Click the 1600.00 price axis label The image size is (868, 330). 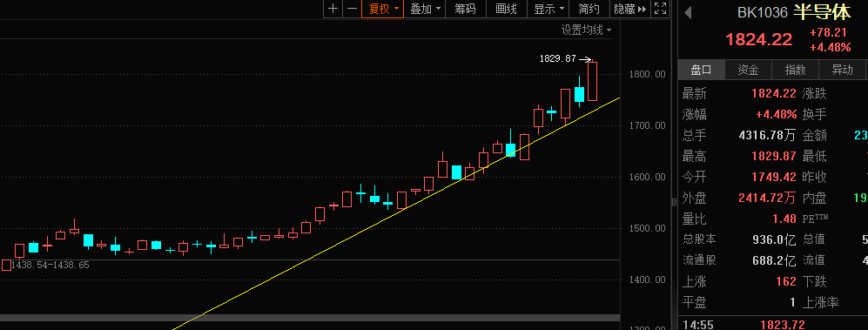pos(647,177)
